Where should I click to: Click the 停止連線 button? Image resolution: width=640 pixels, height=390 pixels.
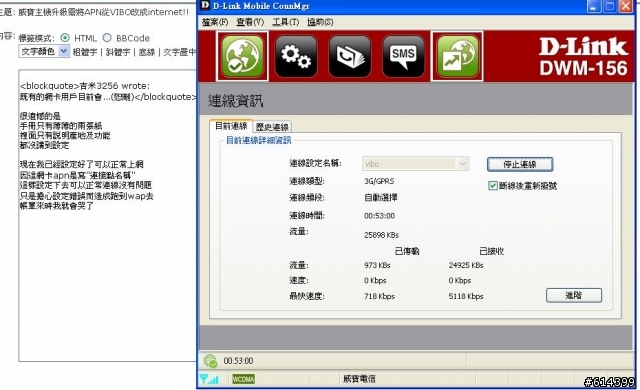point(520,164)
